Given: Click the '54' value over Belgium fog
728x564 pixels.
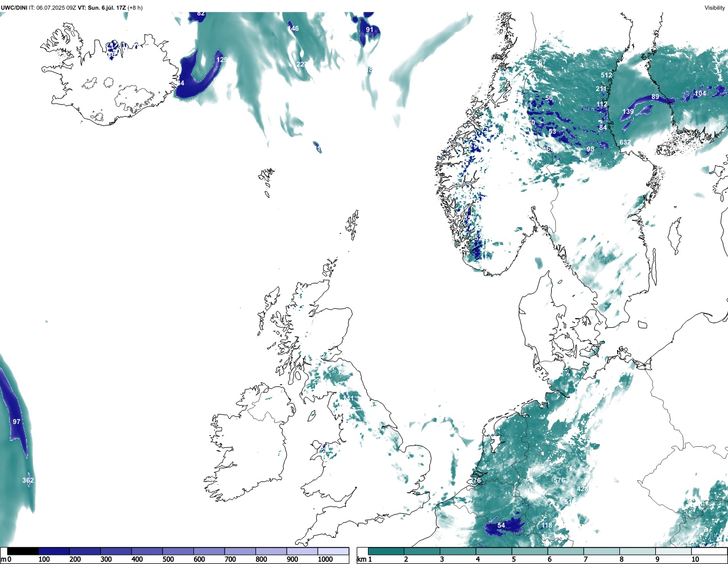Looking at the screenshot, I should tap(501, 525).
